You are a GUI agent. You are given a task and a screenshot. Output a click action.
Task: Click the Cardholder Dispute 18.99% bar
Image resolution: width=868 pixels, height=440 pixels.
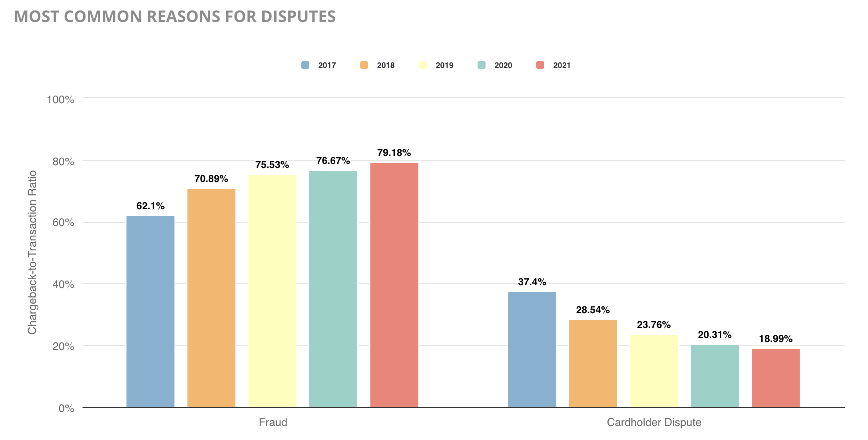[776, 378]
